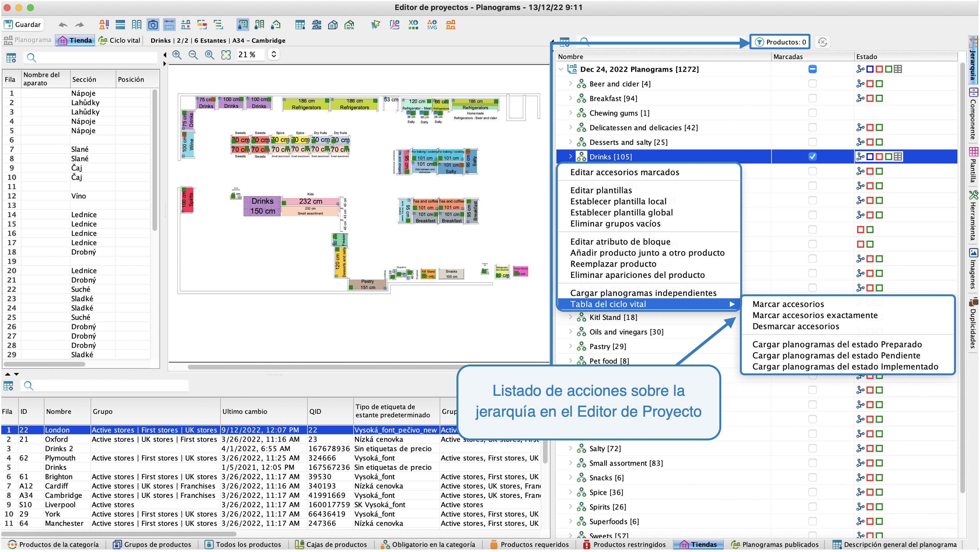Collapse the Dec 24, 2022 Planograms node
Image resolution: width=980 pixels, height=552 pixels.
click(x=561, y=69)
